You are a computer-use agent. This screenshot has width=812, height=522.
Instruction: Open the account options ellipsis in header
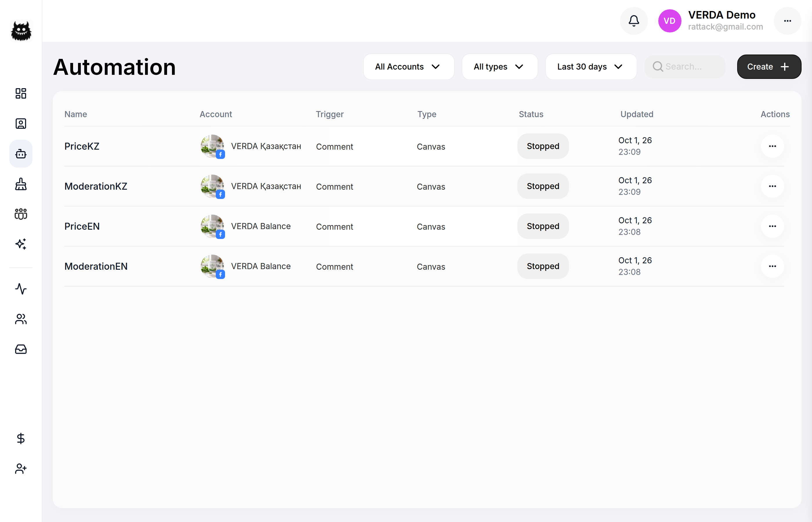click(788, 21)
